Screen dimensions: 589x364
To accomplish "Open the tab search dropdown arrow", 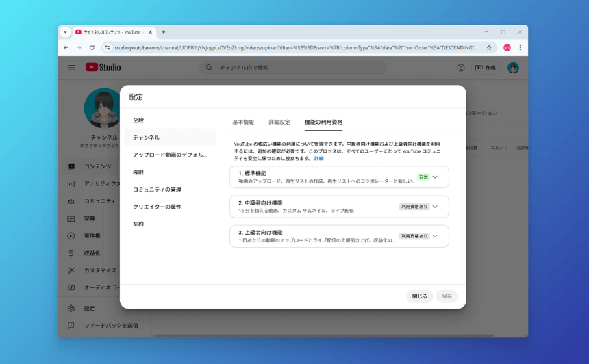I will coord(65,32).
